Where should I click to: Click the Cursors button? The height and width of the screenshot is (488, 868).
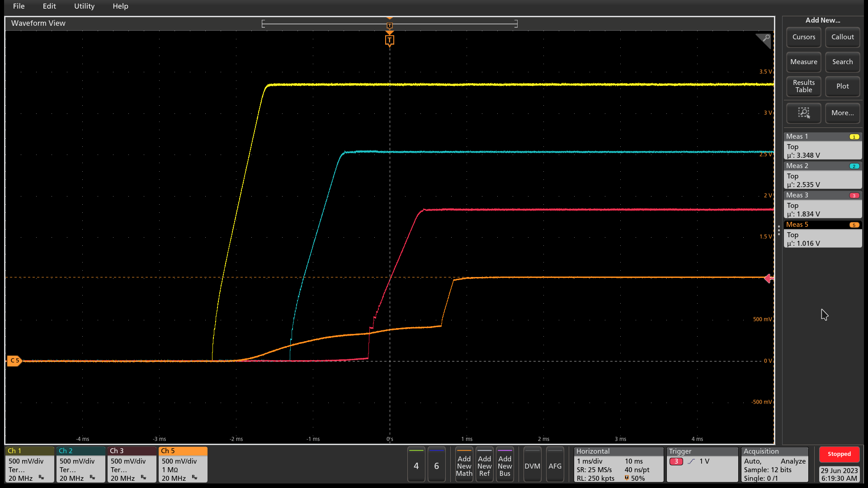click(x=803, y=37)
